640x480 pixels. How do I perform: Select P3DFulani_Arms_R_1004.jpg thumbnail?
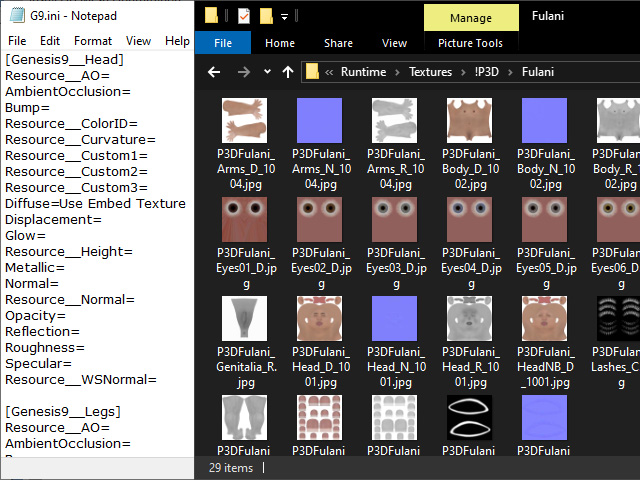pos(394,120)
